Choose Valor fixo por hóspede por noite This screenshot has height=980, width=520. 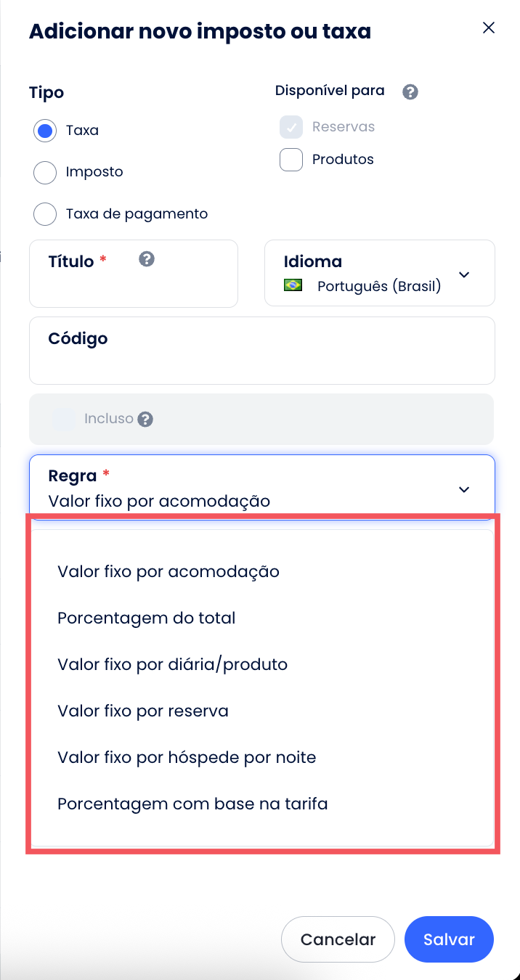[x=187, y=757]
